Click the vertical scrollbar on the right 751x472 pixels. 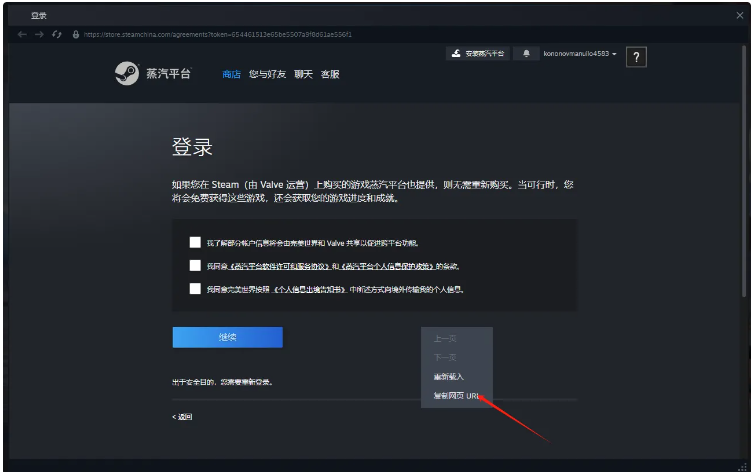[744, 171]
